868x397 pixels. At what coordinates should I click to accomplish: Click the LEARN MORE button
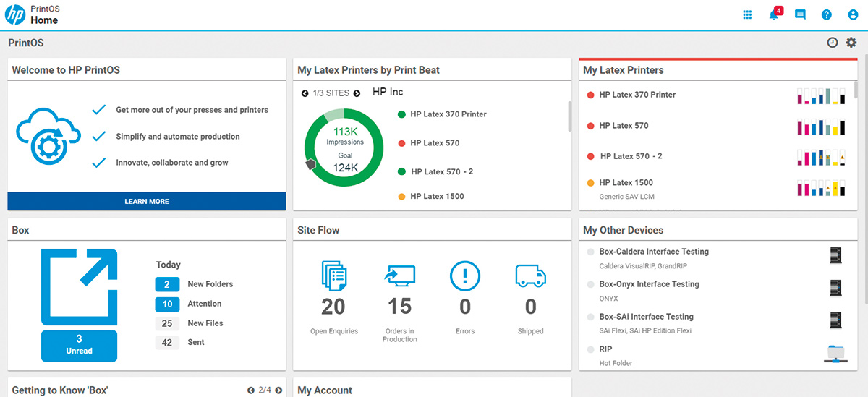(x=147, y=201)
